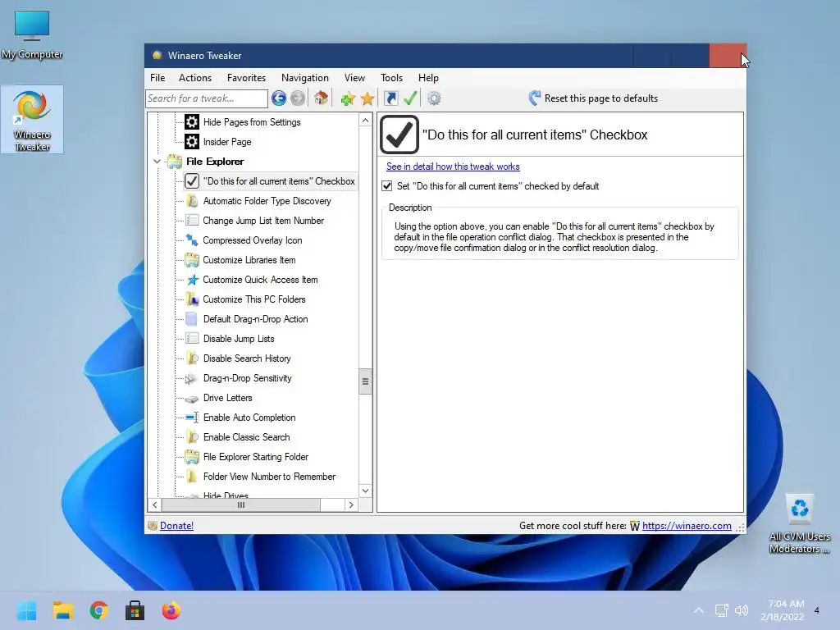Select the Winaero Tweaker desktop shortcut

click(32, 120)
